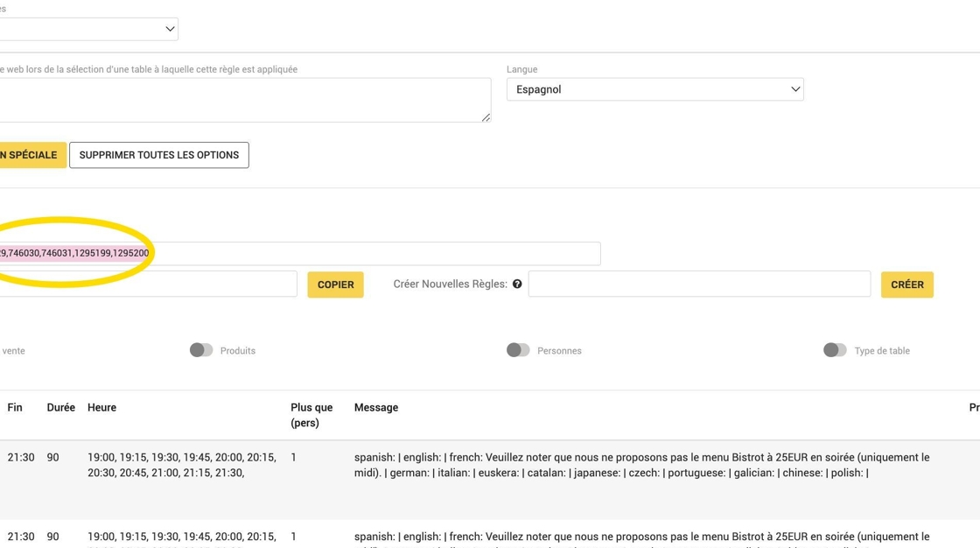
Task: Click the Plus que (pers) column header
Action: 311,415
